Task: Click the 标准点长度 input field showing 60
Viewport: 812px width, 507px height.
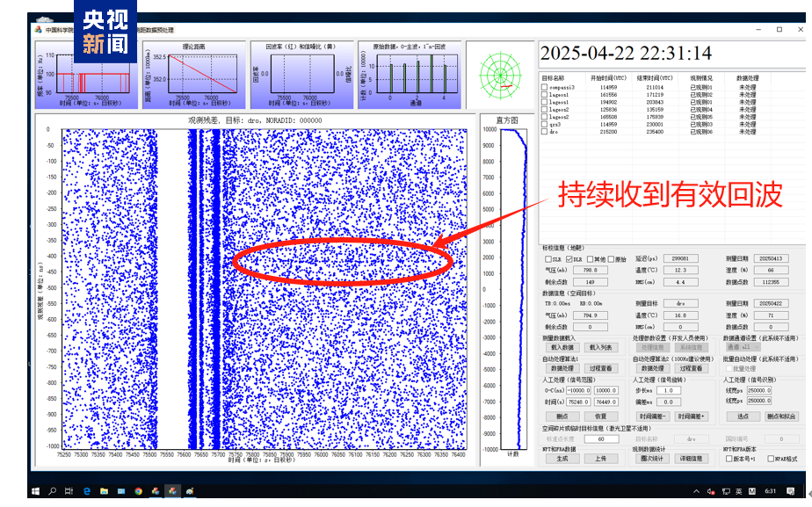Action: coord(601,439)
